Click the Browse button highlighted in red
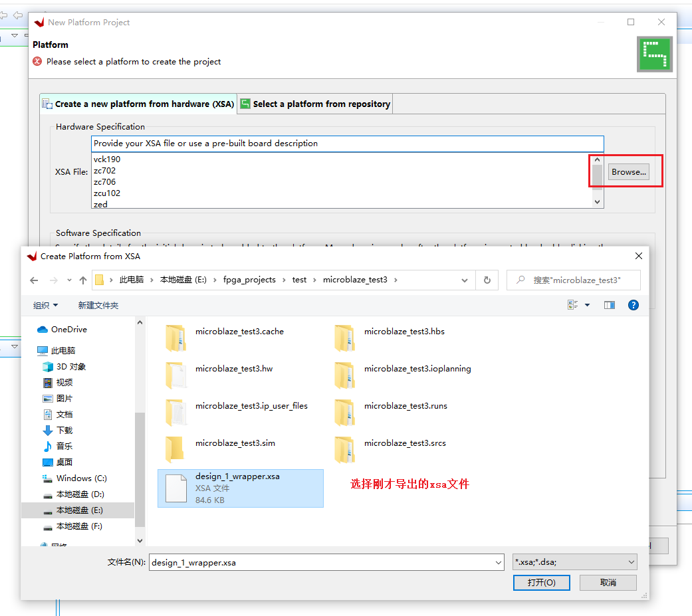692x616 pixels. [x=628, y=171]
